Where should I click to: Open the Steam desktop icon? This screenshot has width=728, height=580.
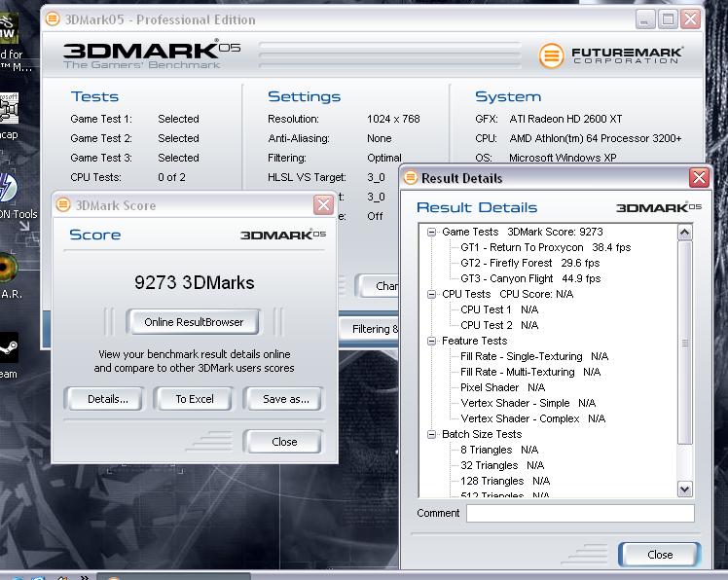pyautogui.click(x=9, y=347)
